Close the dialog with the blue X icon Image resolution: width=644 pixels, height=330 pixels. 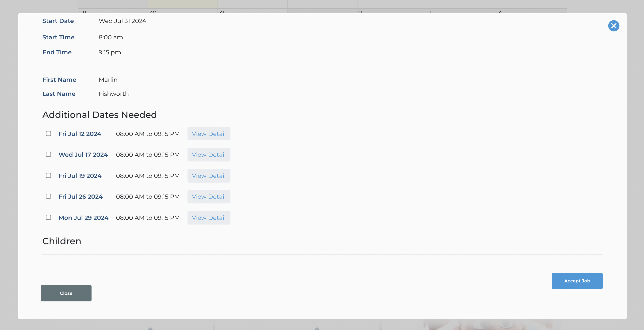(613, 26)
